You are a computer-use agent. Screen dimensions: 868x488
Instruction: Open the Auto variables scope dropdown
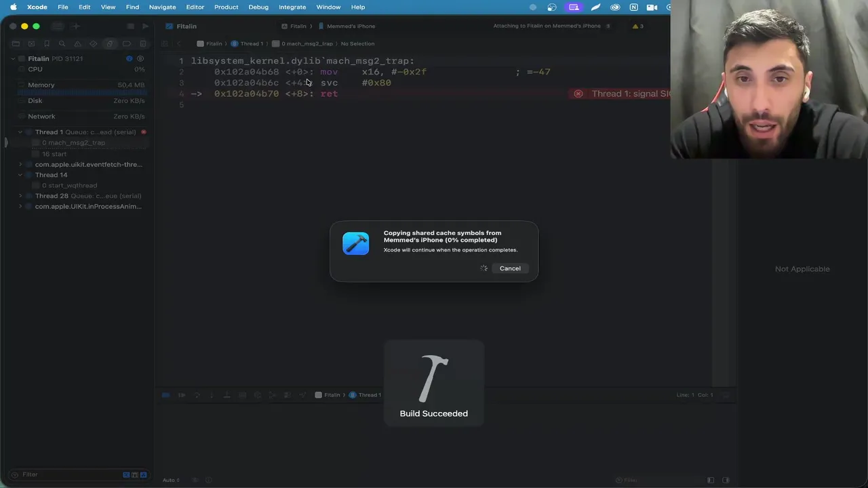coord(171,480)
